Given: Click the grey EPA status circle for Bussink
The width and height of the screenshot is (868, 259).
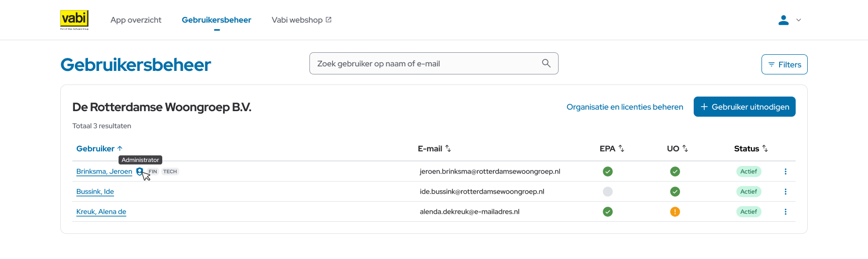Looking at the screenshot, I should coord(607,192).
